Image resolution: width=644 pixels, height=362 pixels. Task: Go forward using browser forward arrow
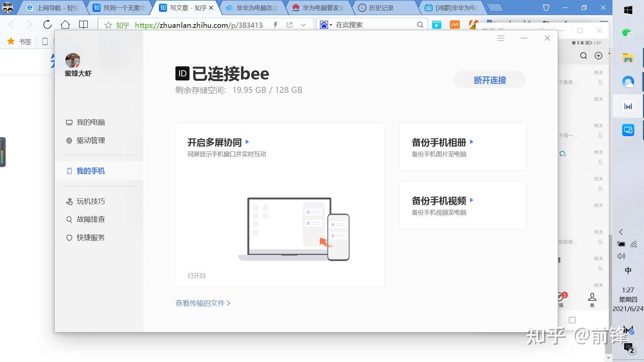tap(29, 24)
